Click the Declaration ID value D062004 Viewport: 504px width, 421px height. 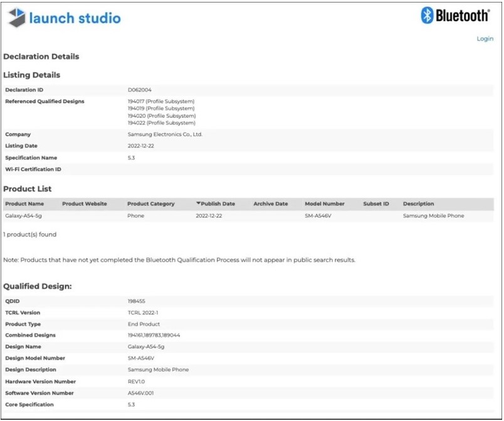(139, 90)
